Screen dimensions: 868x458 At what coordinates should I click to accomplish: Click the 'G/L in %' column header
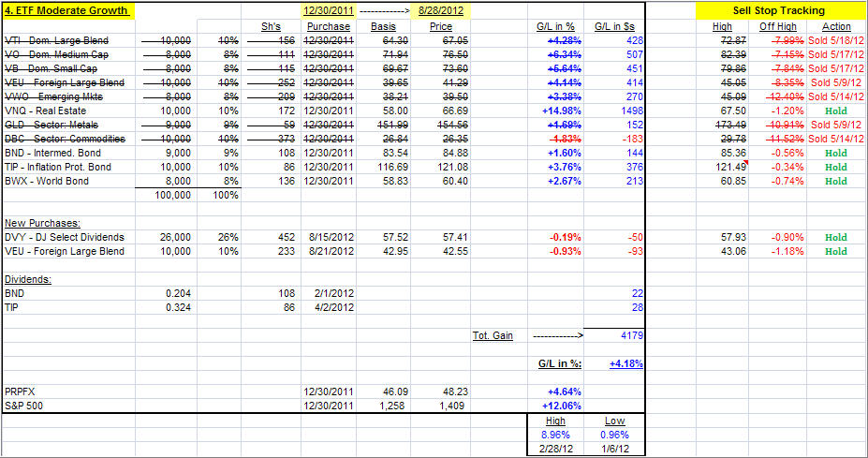[x=555, y=26]
